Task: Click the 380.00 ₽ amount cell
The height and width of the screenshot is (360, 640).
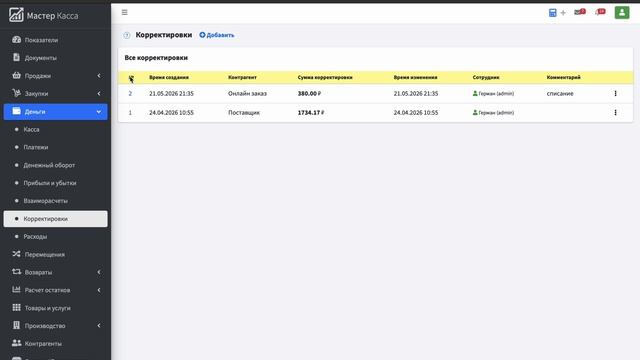Action: coord(309,93)
